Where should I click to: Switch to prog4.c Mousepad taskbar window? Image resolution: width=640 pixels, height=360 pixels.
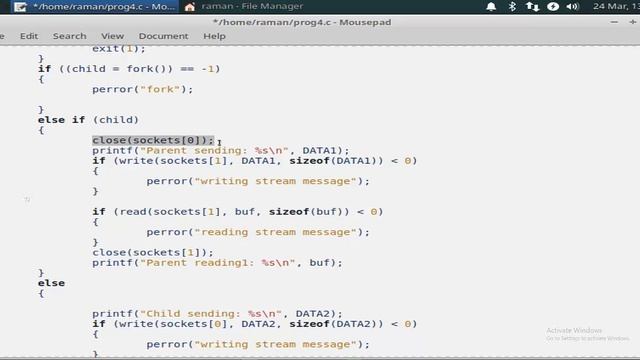click(95, 7)
